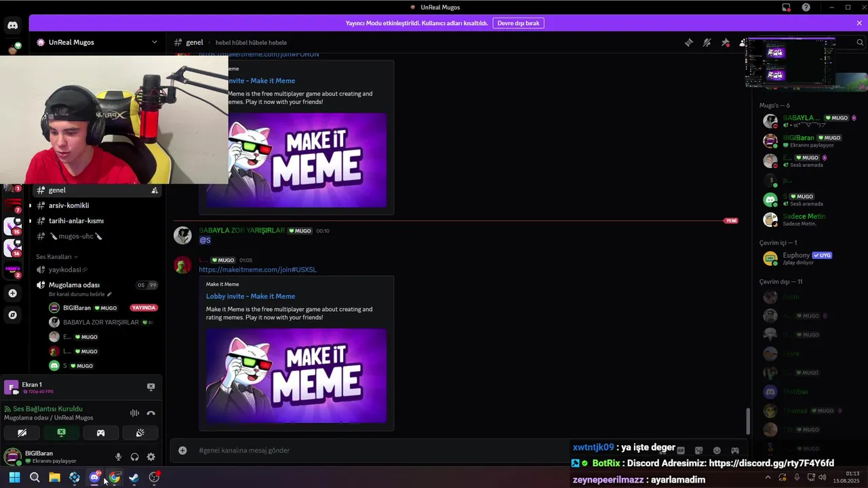Screen dimensions: 868x488
Task: Open noise suppression waveform icon
Action: [x=134, y=413]
